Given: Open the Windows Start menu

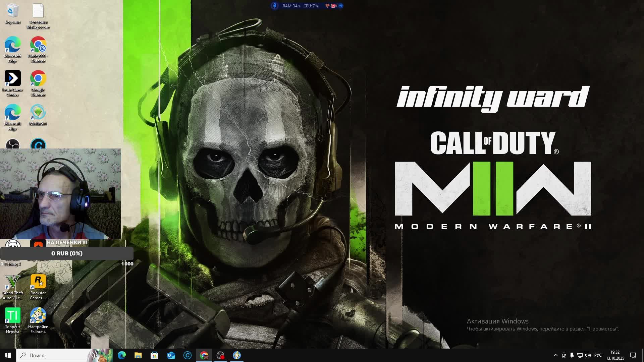Looking at the screenshot, I should pos(8,355).
